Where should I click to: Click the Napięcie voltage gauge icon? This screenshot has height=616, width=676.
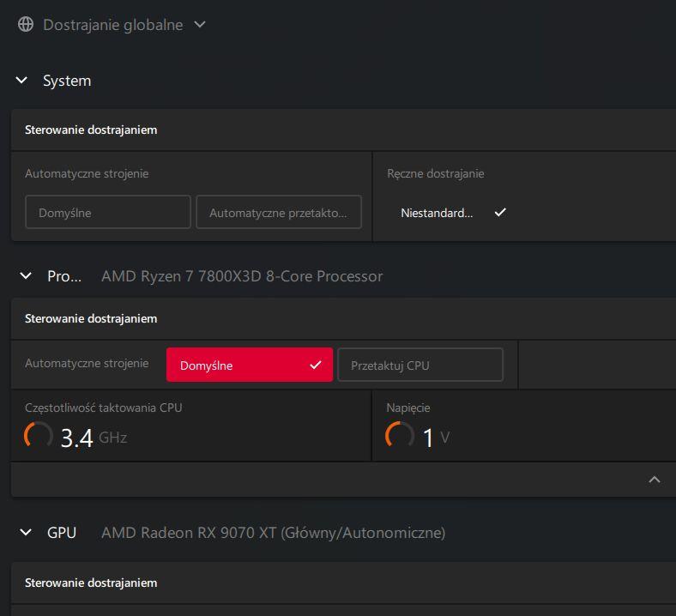tap(400, 436)
